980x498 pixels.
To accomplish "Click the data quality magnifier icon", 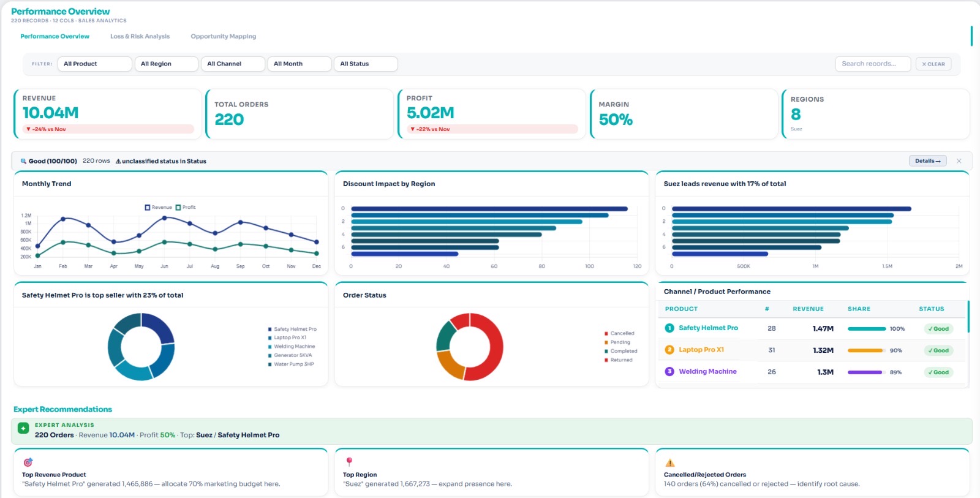I will [23, 161].
